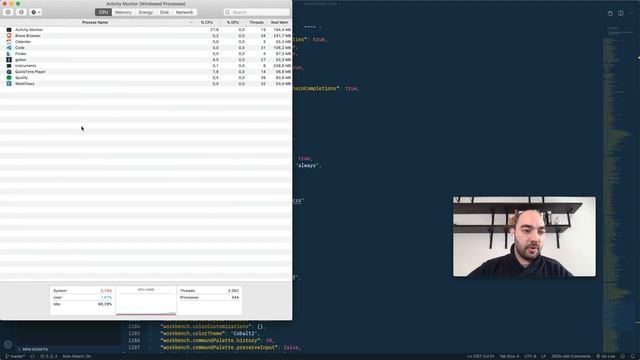The height and width of the screenshot is (360, 640).
Task: Click the Ln/Col cursor position indicator
Action: pos(480,356)
